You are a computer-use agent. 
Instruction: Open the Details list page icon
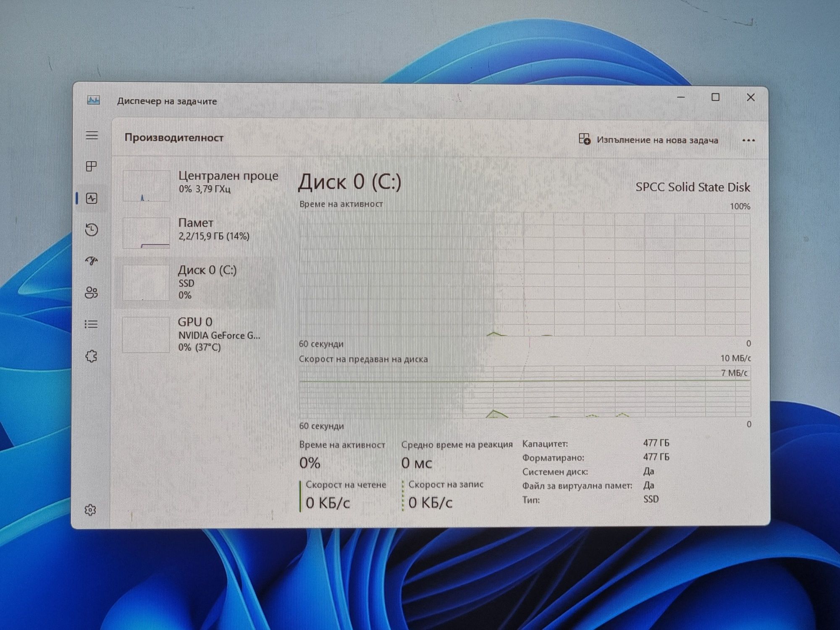point(91,324)
